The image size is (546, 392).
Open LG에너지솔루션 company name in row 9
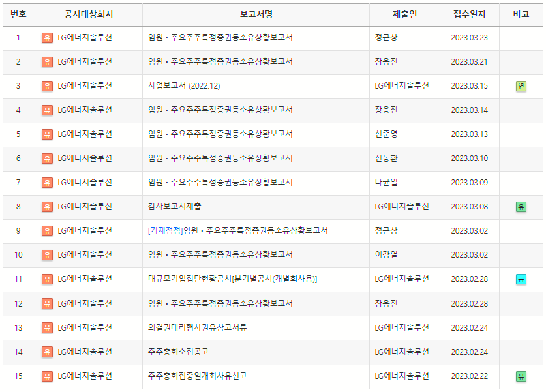tap(85, 231)
